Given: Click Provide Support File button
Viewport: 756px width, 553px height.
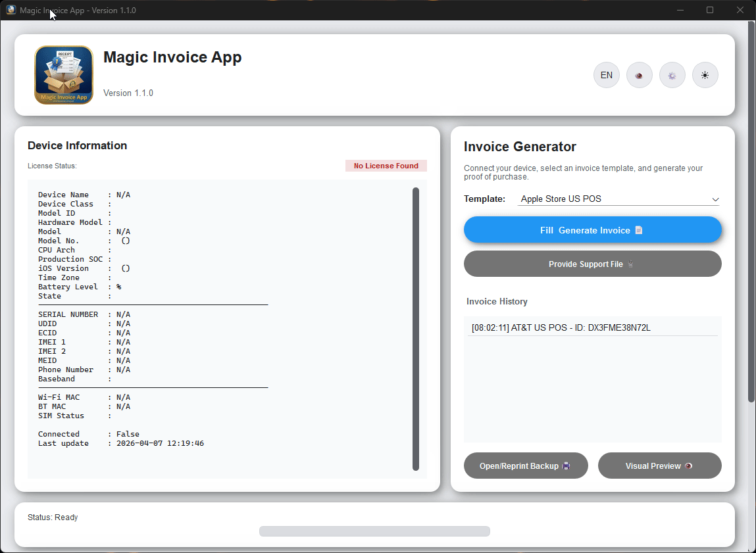Looking at the screenshot, I should 593,264.
